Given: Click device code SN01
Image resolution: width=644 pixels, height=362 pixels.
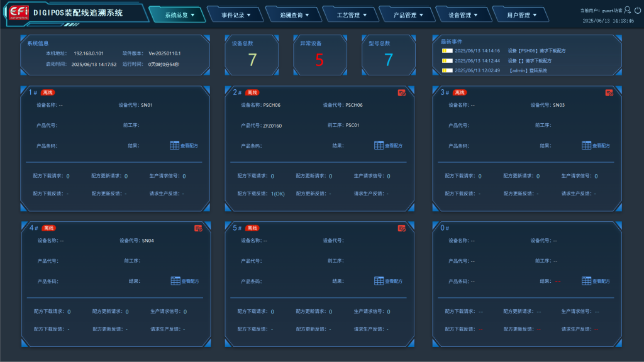Looking at the screenshot, I should [147, 105].
